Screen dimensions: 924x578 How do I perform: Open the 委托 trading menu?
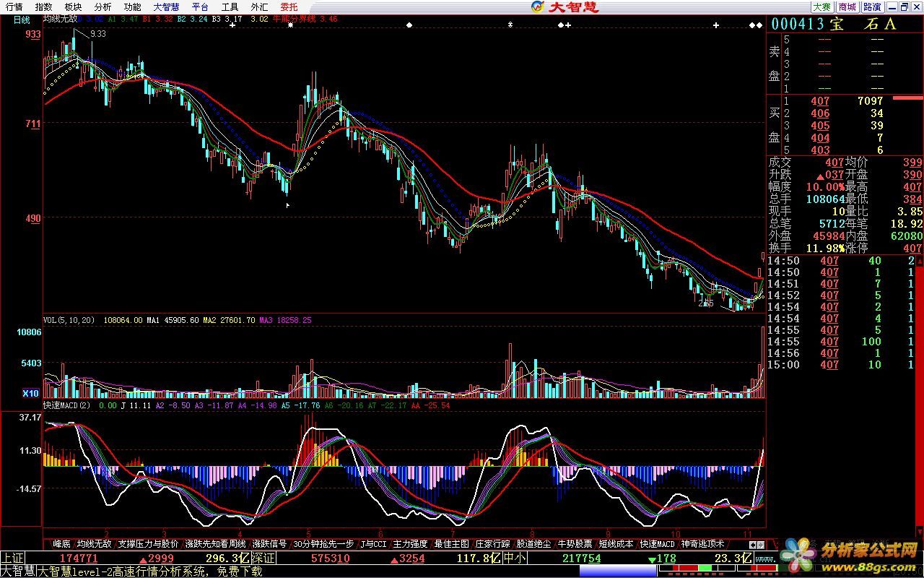point(289,7)
